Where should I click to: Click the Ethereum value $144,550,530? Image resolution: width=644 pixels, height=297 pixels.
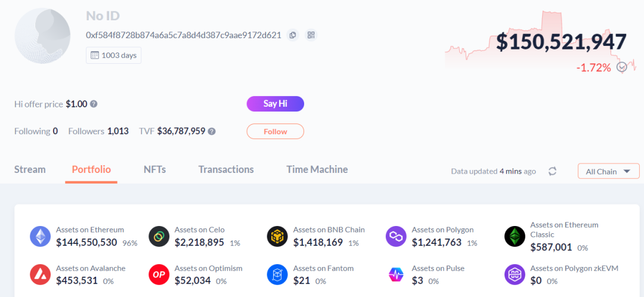pyautogui.click(x=86, y=242)
